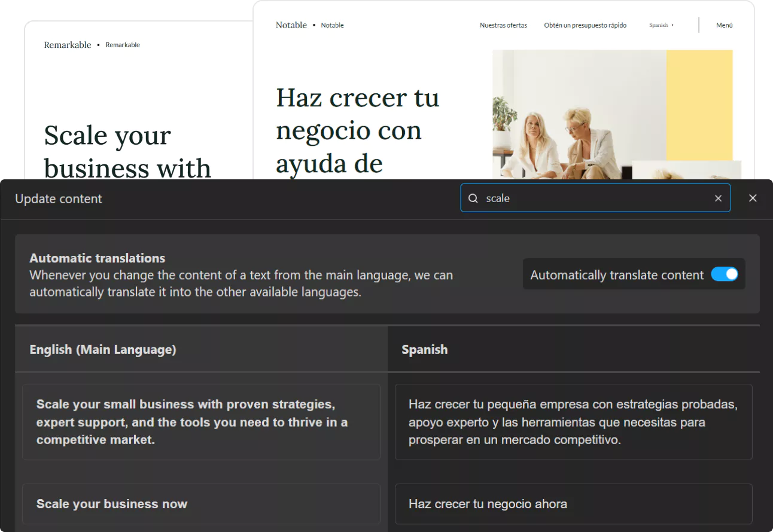Edit the Spanish translation "Haz crecer tu pequeña empresa"
773x532 pixels.
point(573,422)
